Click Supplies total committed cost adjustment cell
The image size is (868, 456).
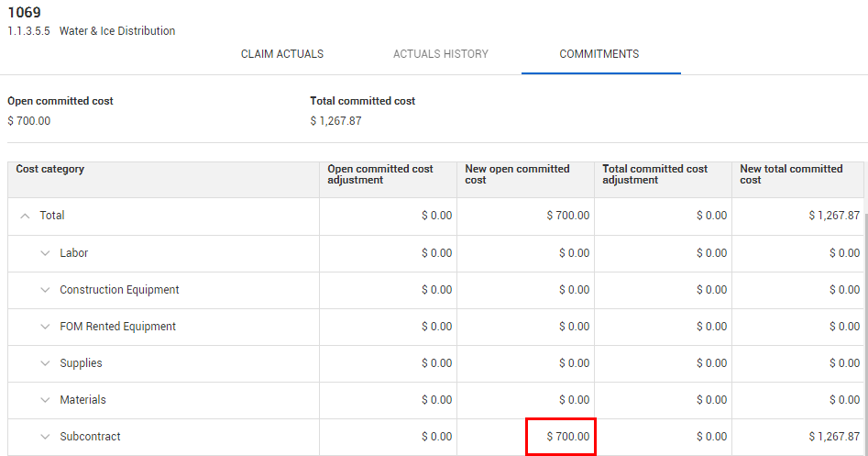coord(663,363)
